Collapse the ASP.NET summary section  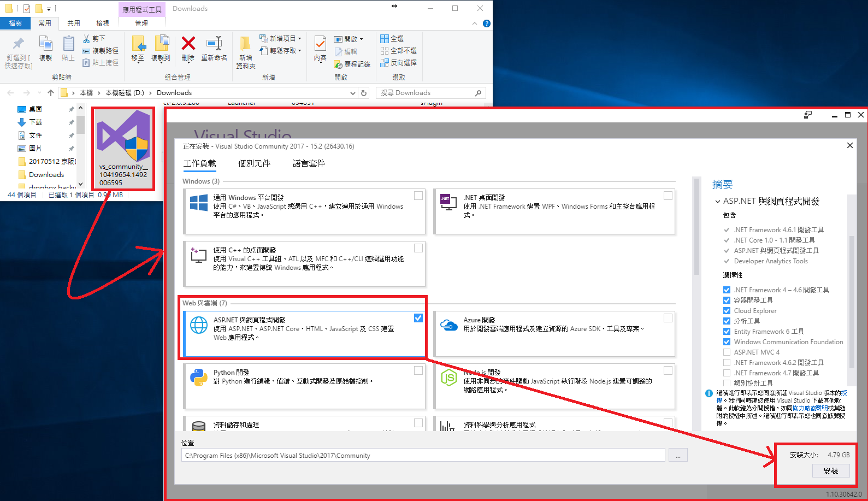[718, 202]
